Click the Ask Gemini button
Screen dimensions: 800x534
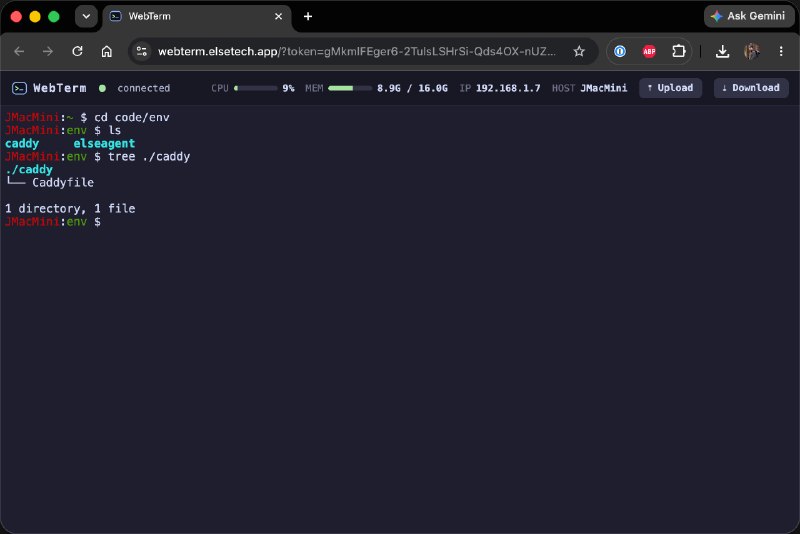tap(748, 16)
